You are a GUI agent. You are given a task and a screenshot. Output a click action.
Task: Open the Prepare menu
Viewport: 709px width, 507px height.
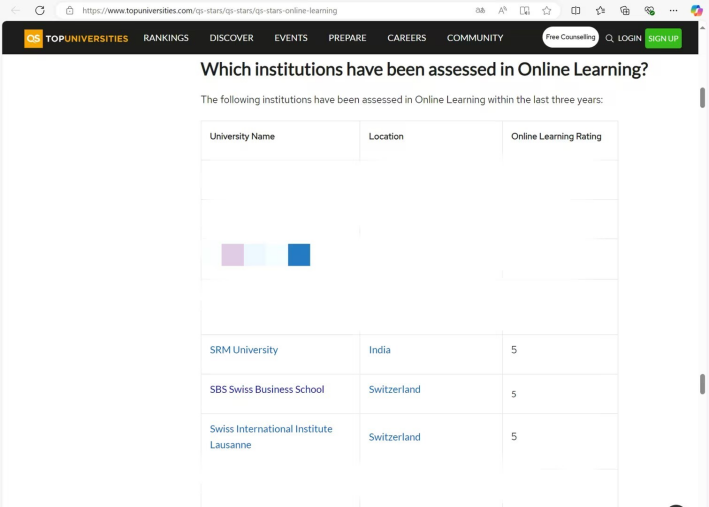tap(347, 38)
